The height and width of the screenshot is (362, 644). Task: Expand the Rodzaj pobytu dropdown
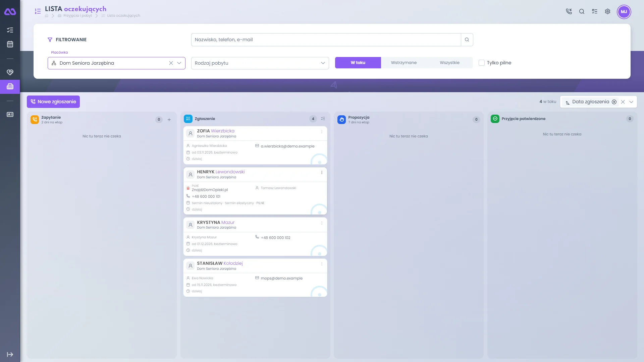260,63
